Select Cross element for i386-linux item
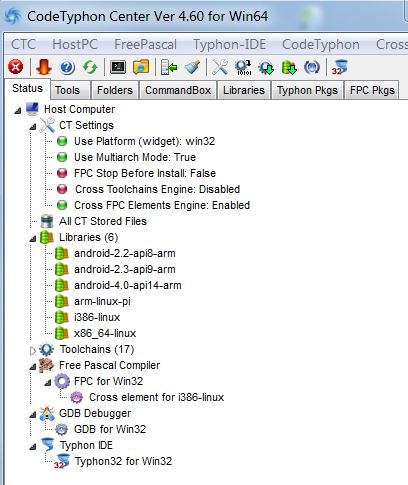The height and width of the screenshot is (485, 408). (x=156, y=397)
